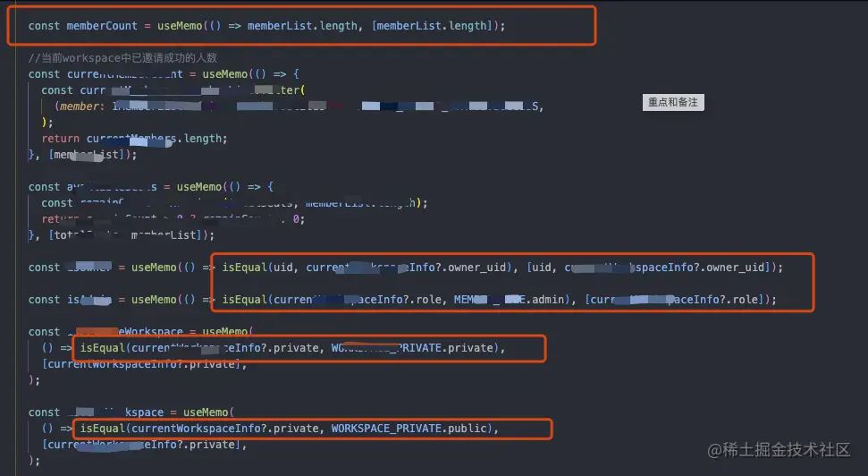Click isEqual on the isEqual(uid, line
The height and width of the screenshot is (476, 868).
click(x=245, y=268)
